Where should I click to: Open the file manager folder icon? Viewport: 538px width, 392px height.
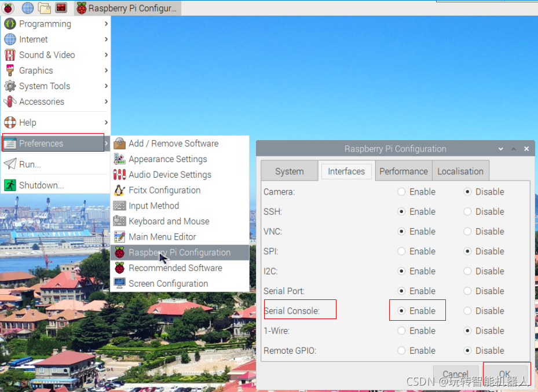point(44,8)
